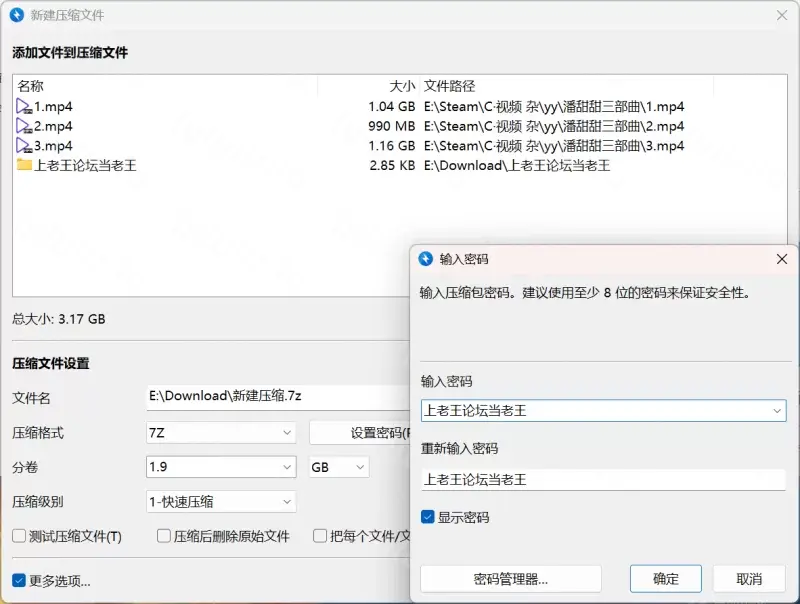Enable 压缩后删除原始文件 checkbox
Image resolution: width=800 pixels, height=604 pixels.
point(165,536)
